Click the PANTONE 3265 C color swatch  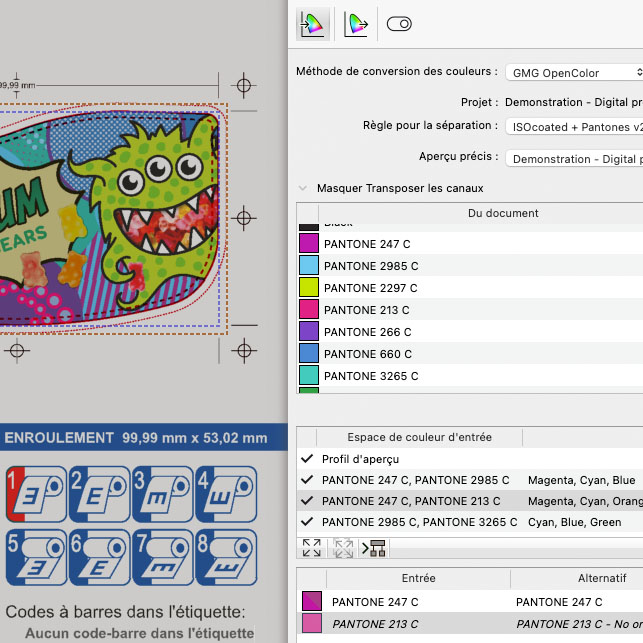(309, 376)
